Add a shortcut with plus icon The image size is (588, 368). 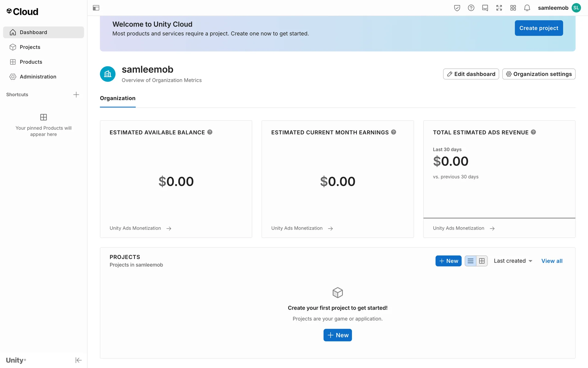click(x=76, y=94)
